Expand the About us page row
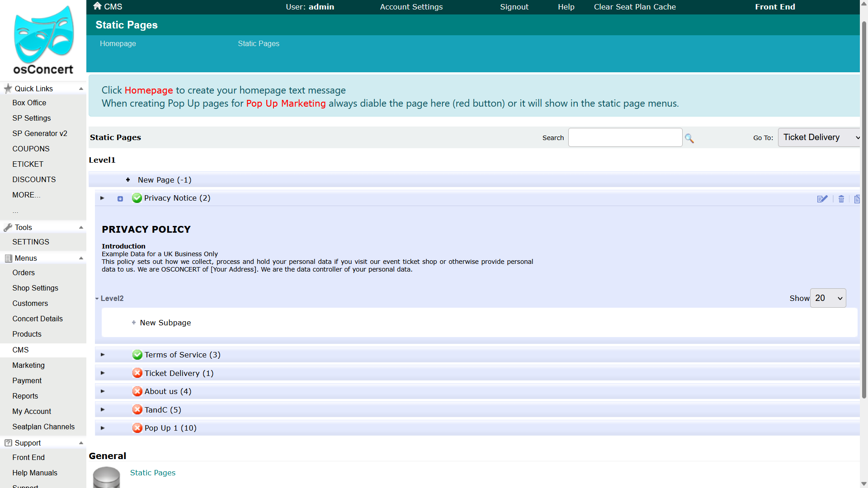 click(x=103, y=391)
